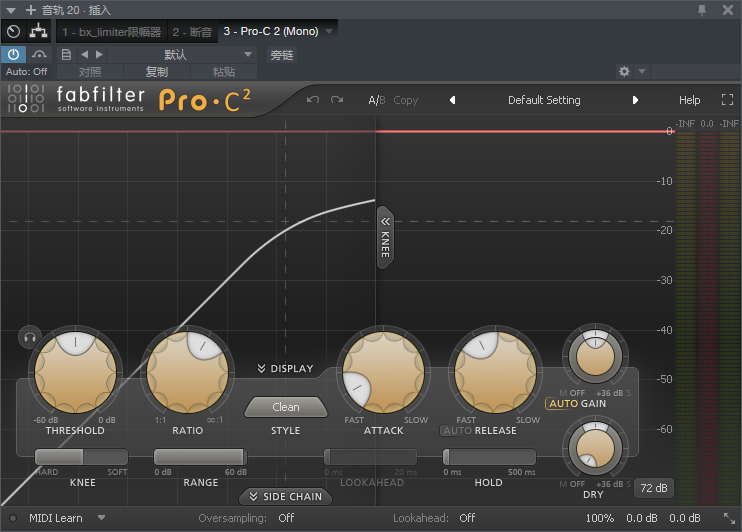This screenshot has width=742, height=532.
Task: Toggle AUTO GAIN
Action: click(561, 404)
